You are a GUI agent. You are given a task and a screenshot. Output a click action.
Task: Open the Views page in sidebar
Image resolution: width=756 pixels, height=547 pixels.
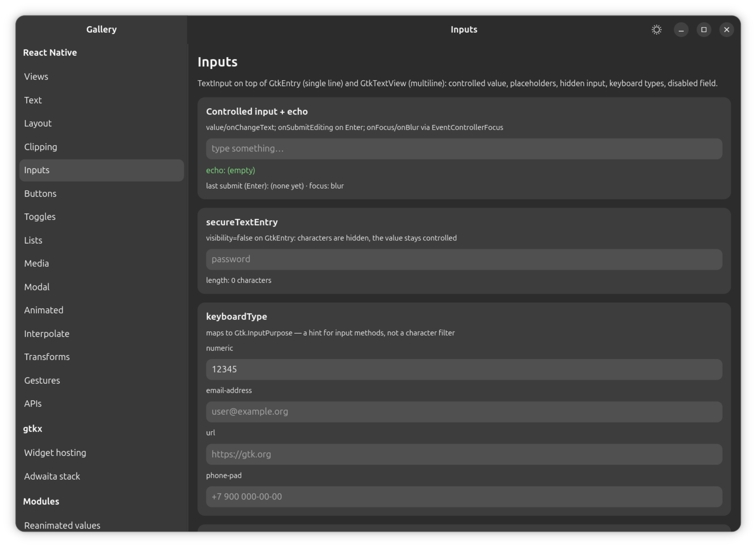pyautogui.click(x=102, y=76)
